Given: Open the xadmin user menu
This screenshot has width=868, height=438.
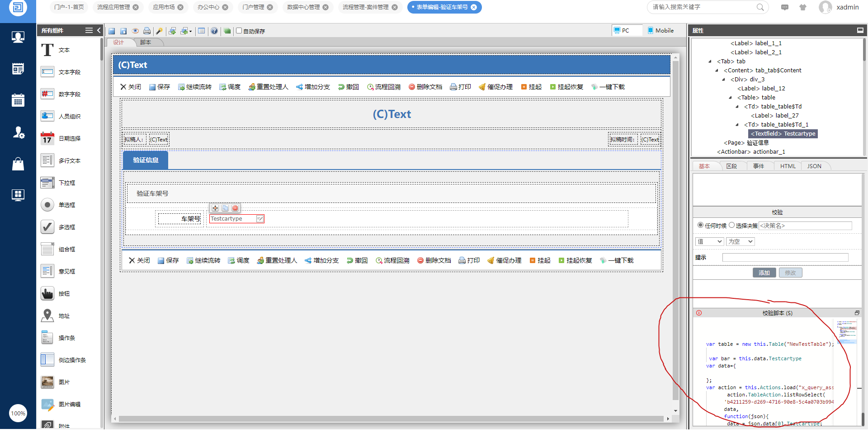Looking at the screenshot, I should [x=839, y=7].
